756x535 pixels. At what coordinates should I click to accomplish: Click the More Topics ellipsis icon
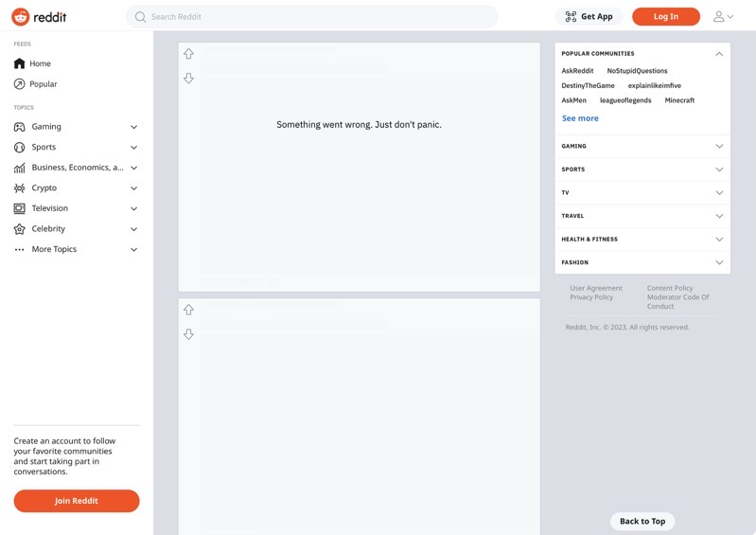tap(19, 249)
